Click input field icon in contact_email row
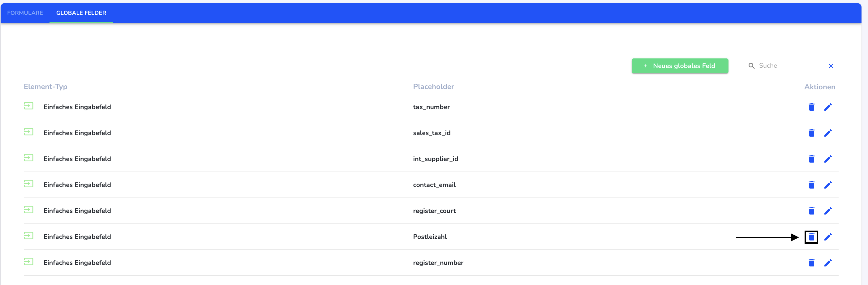This screenshot has width=868, height=285. click(29, 184)
